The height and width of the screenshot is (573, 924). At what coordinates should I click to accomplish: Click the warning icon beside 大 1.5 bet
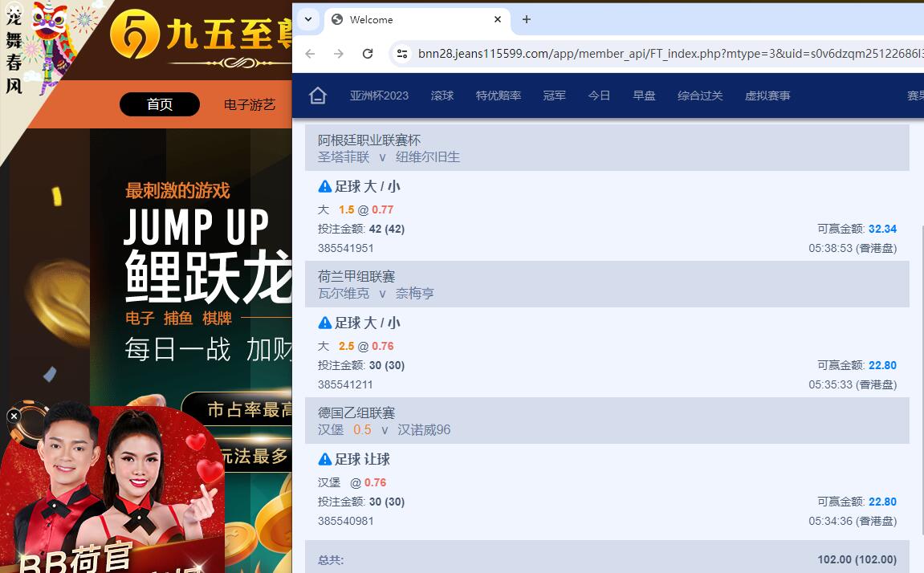pos(324,187)
